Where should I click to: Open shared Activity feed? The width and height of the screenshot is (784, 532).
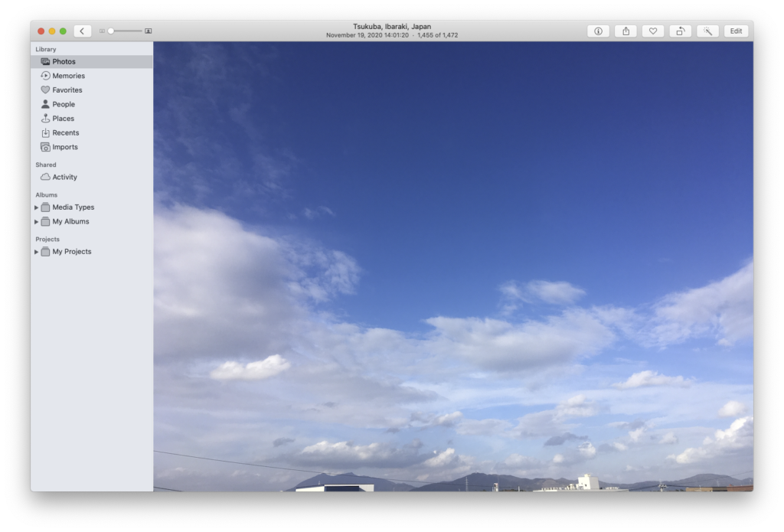(64, 178)
